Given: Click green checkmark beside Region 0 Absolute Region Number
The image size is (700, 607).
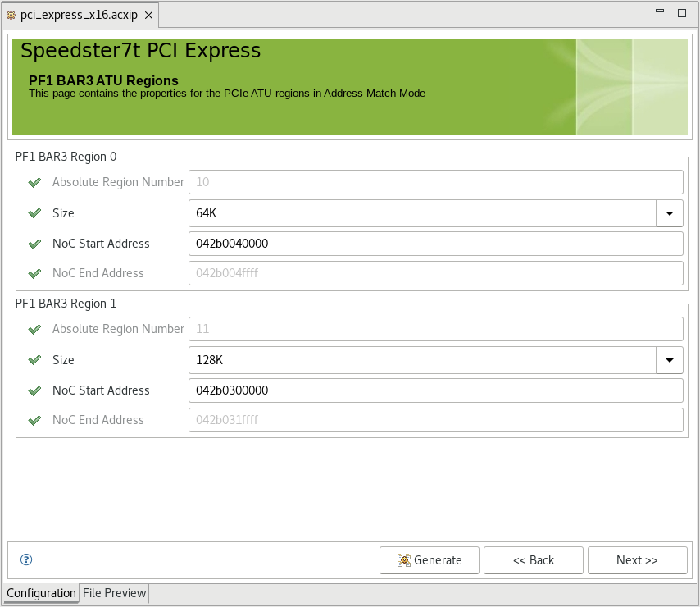Looking at the screenshot, I should (34, 183).
